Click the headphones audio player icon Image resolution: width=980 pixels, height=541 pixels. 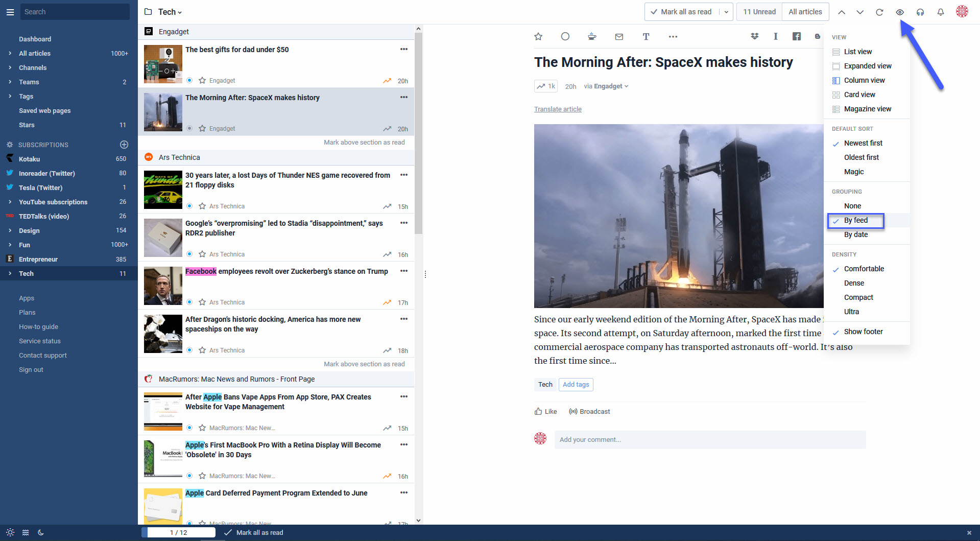pos(920,12)
